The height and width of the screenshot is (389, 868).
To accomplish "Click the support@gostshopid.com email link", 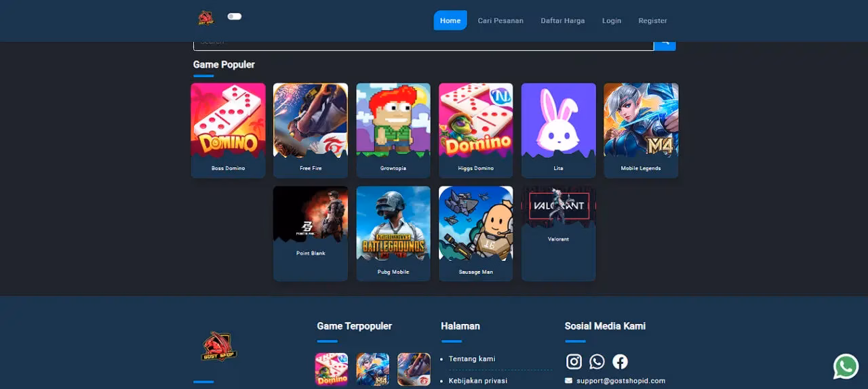I will coord(621,381).
